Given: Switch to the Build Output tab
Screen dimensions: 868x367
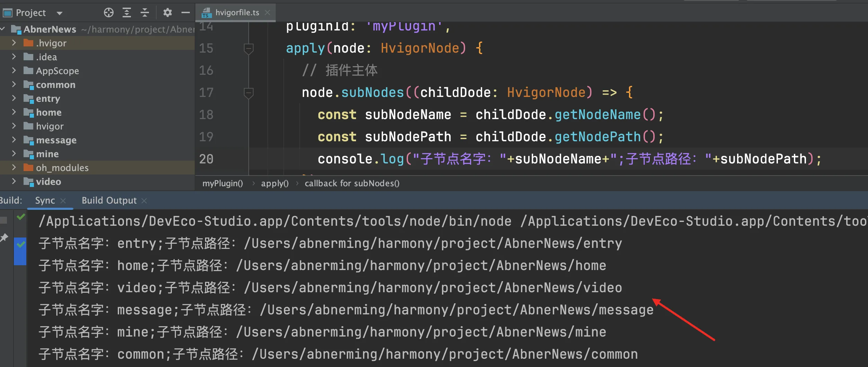Looking at the screenshot, I should tap(109, 200).
